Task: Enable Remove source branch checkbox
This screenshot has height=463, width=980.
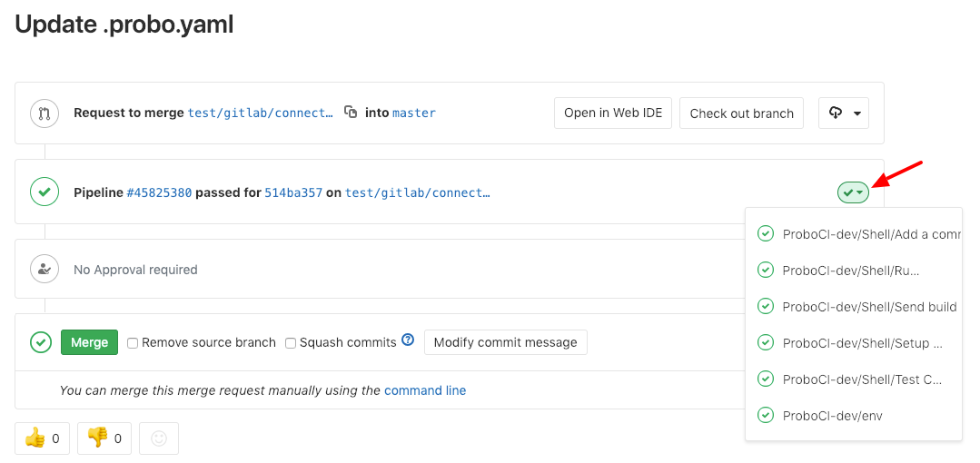Action: 133,343
